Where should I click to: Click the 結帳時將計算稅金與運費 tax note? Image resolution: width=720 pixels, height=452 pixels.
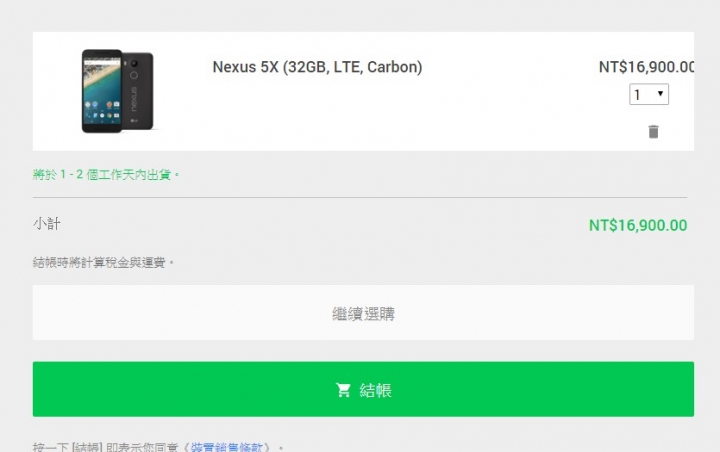tap(103, 263)
